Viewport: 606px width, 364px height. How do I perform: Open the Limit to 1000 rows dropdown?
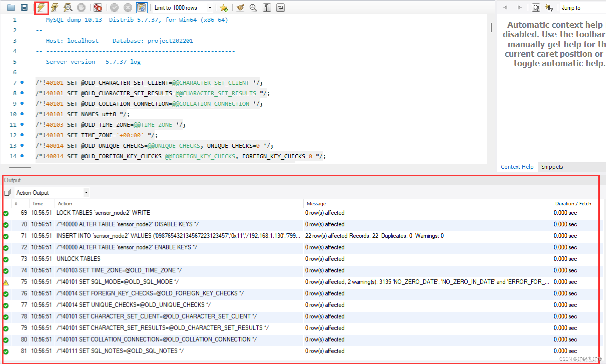pos(210,8)
